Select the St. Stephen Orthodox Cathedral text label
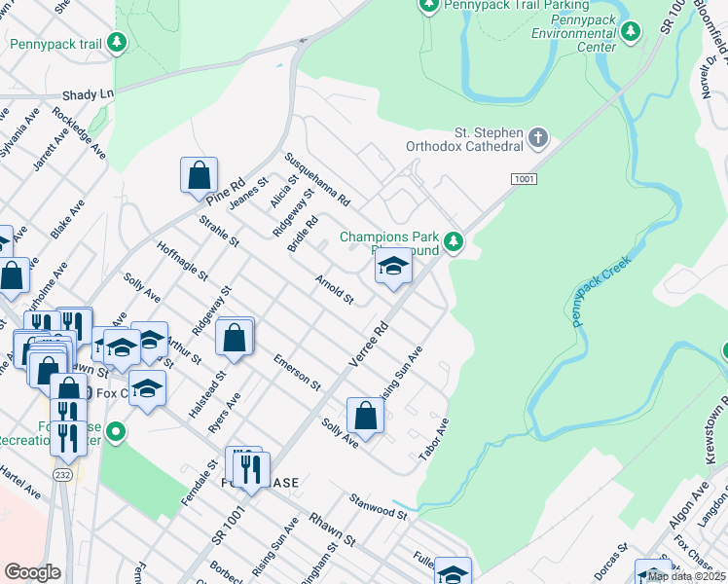 click(465, 139)
